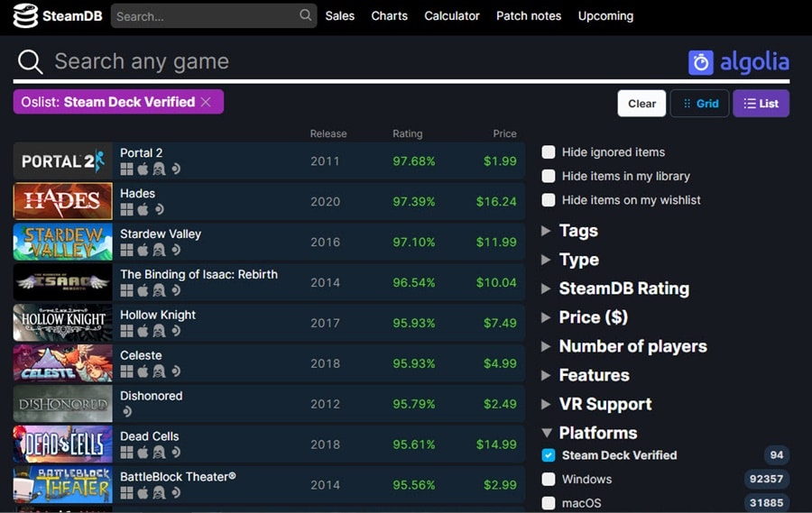Open the Portal 2 game link
This screenshot has width=812, height=513.
point(141,152)
